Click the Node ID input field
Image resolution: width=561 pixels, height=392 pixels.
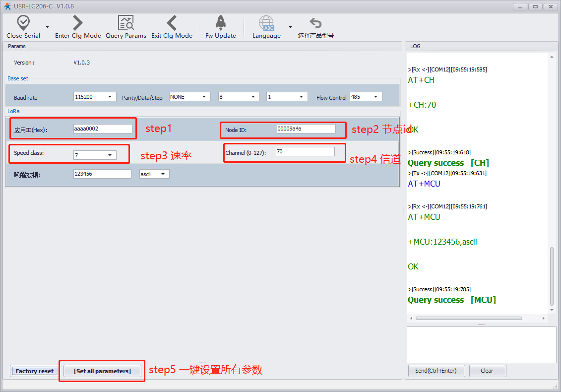[x=306, y=129]
